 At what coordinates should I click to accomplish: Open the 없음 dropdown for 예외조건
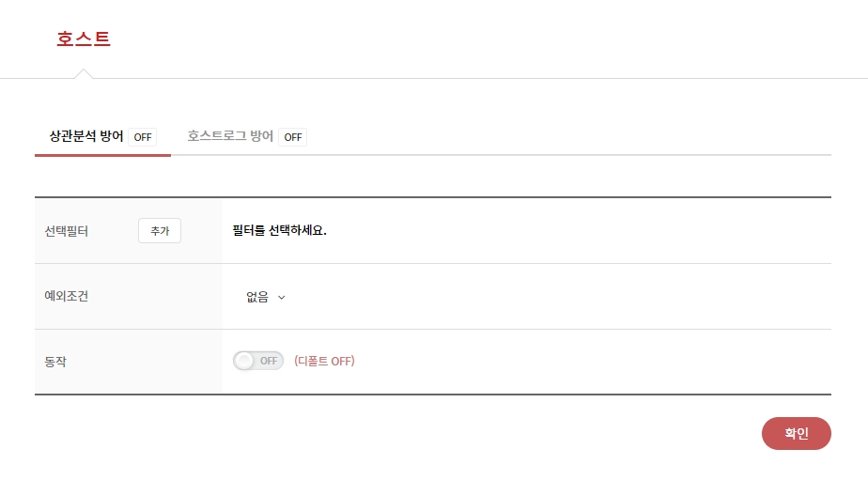pyautogui.click(x=265, y=297)
